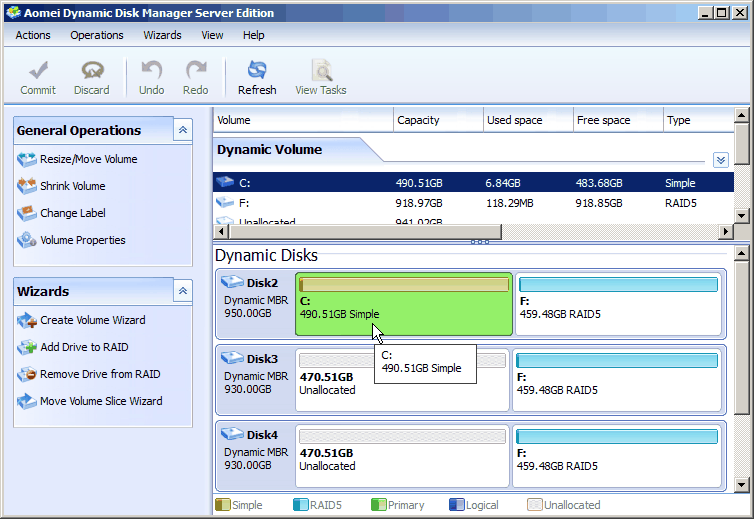This screenshot has width=754, height=519.
Task: Click the Resize/Move Volume icon
Action: (x=27, y=159)
